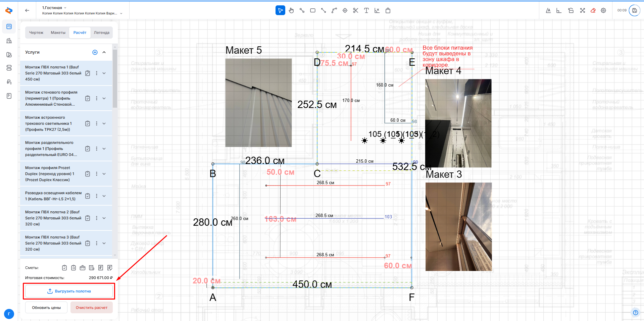Select the text tool
The height and width of the screenshot is (321, 644).
(366, 10)
